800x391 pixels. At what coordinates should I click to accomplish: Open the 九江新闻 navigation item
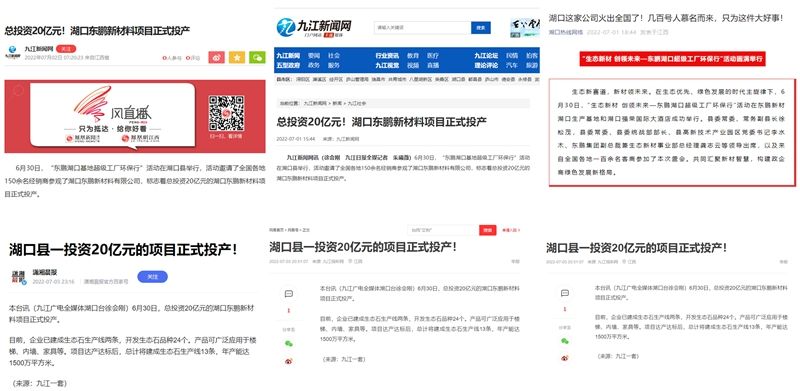288,55
